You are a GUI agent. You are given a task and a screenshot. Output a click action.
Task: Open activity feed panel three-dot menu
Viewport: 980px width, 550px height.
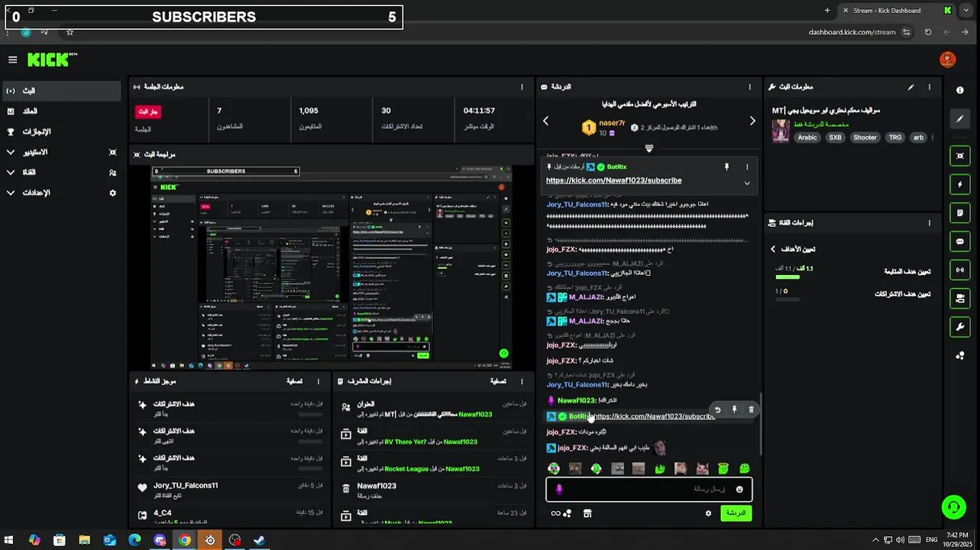(x=319, y=381)
